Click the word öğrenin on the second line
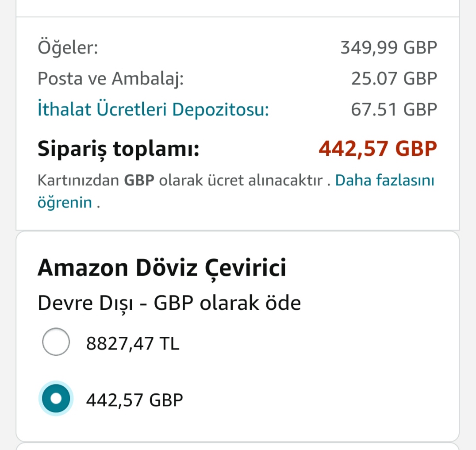 65,203
